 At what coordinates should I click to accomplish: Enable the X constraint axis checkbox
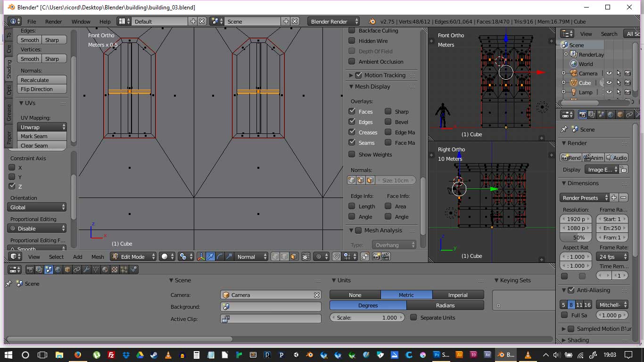(x=12, y=167)
